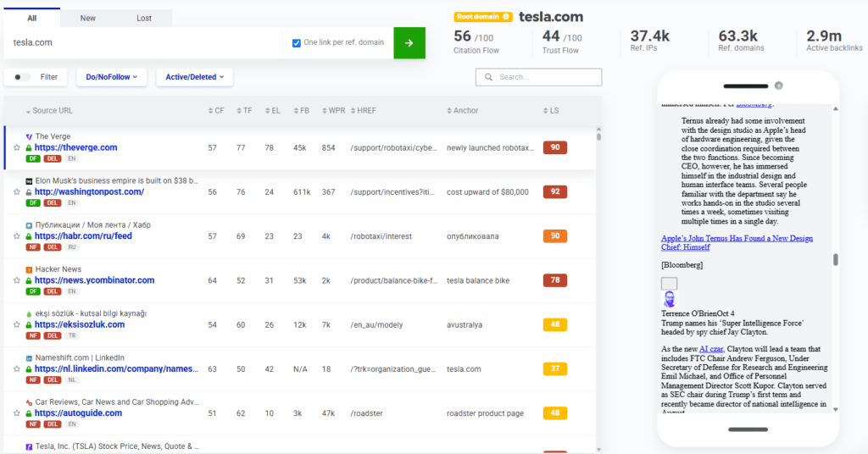The image size is (868, 454).
Task: Sort table by LS column
Action: 551,111
